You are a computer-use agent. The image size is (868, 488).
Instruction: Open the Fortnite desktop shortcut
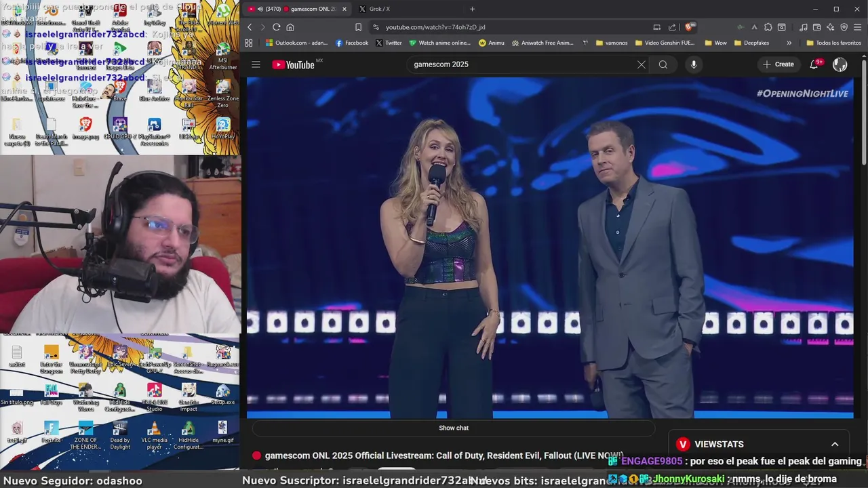(52, 432)
